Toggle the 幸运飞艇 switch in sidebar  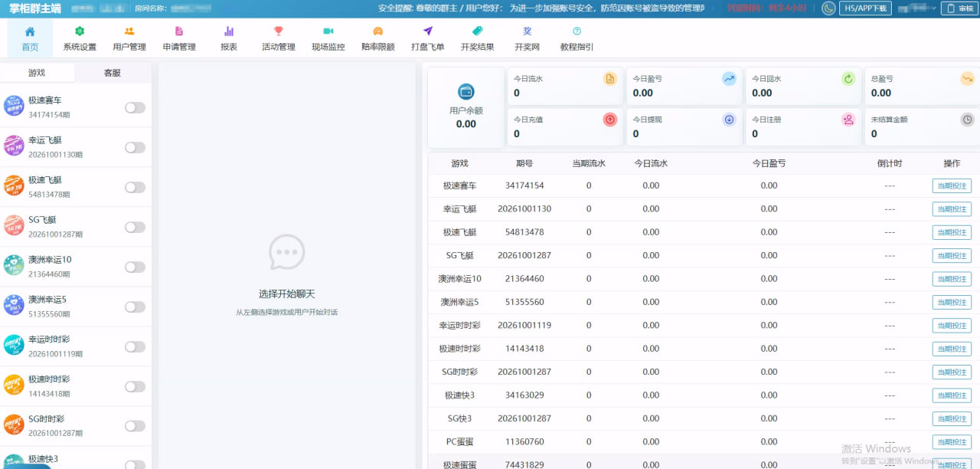pos(135,148)
